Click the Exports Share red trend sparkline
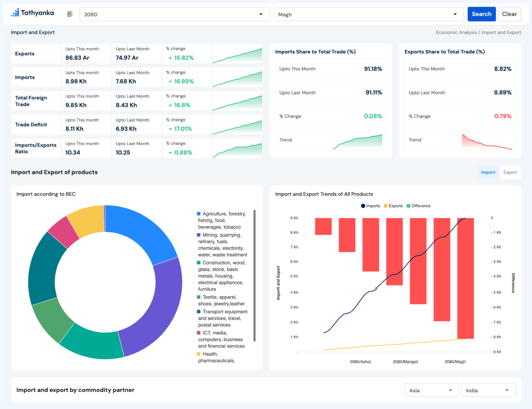This screenshot has height=409, width=532. 486,142
